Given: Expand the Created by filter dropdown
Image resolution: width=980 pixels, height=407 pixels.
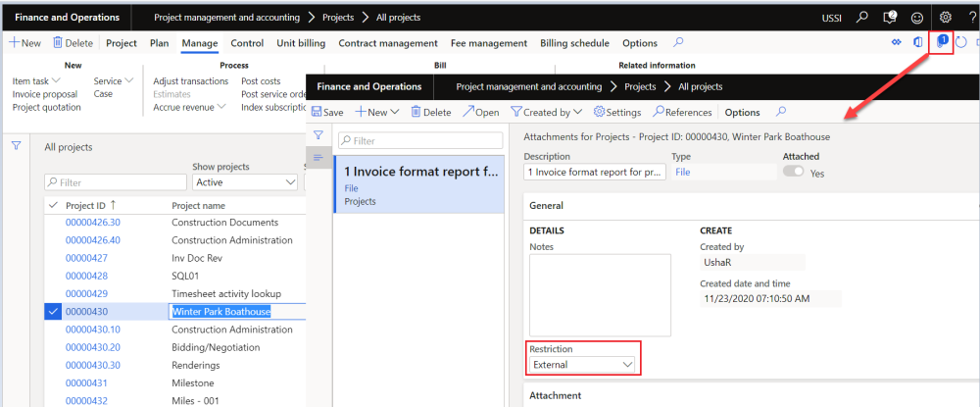Looking at the screenshot, I should tap(547, 113).
